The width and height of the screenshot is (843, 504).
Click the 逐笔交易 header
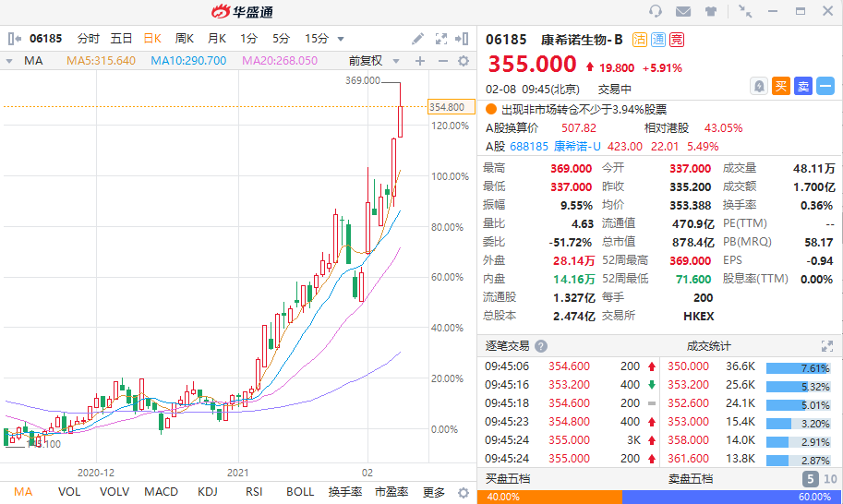508,346
